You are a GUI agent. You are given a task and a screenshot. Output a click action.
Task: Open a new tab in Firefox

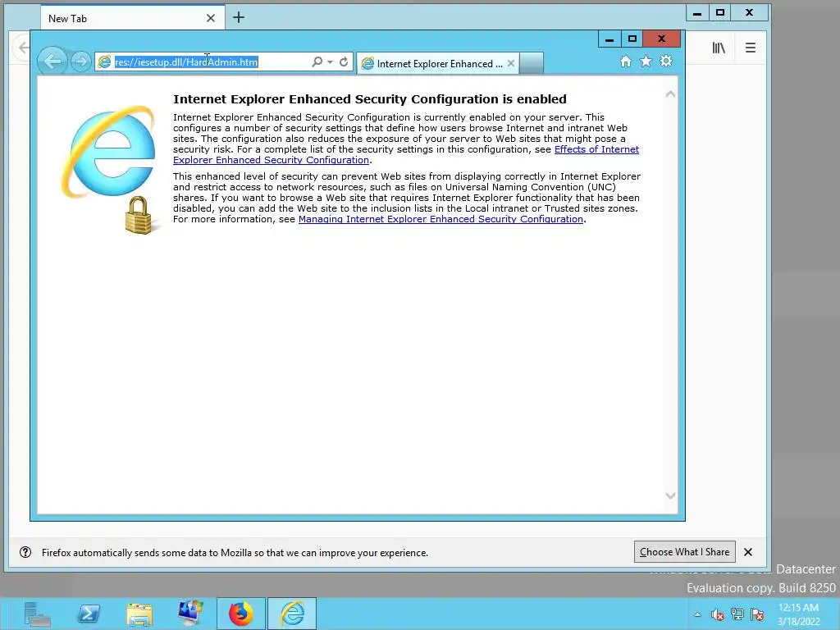[239, 18]
